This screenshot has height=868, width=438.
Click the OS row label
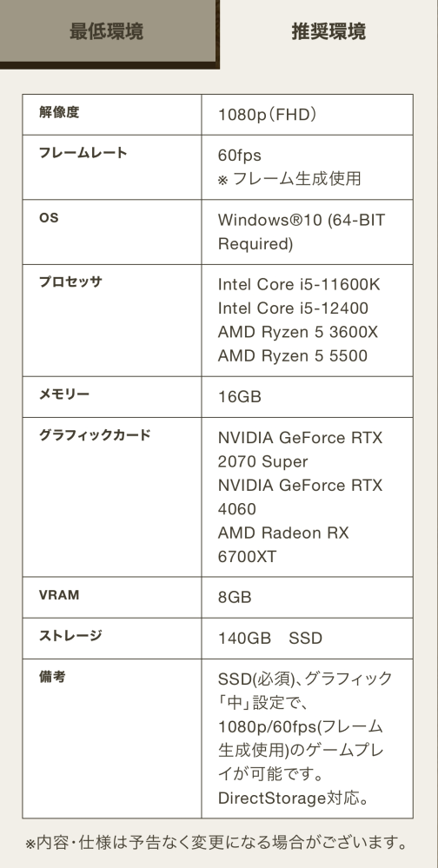point(49,217)
